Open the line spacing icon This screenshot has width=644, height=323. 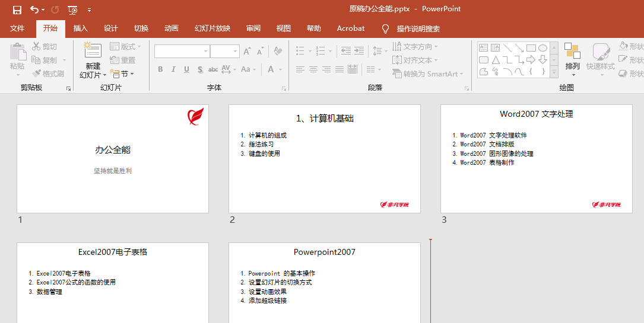[x=378, y=51]
